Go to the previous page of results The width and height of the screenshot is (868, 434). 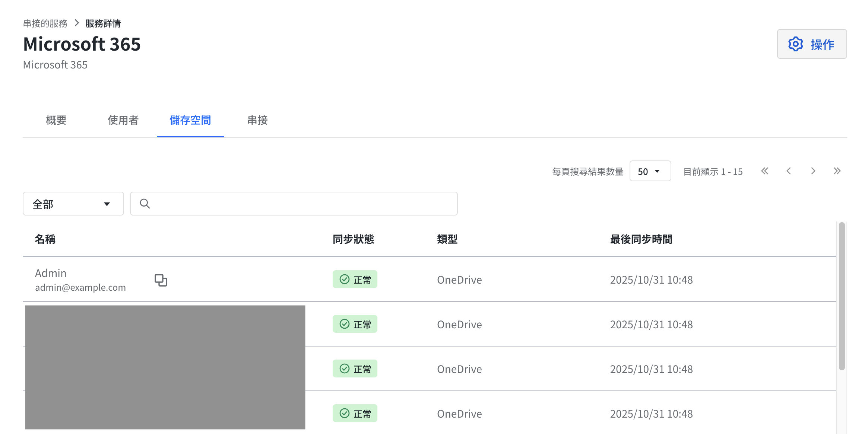click(x=789, y=171)
